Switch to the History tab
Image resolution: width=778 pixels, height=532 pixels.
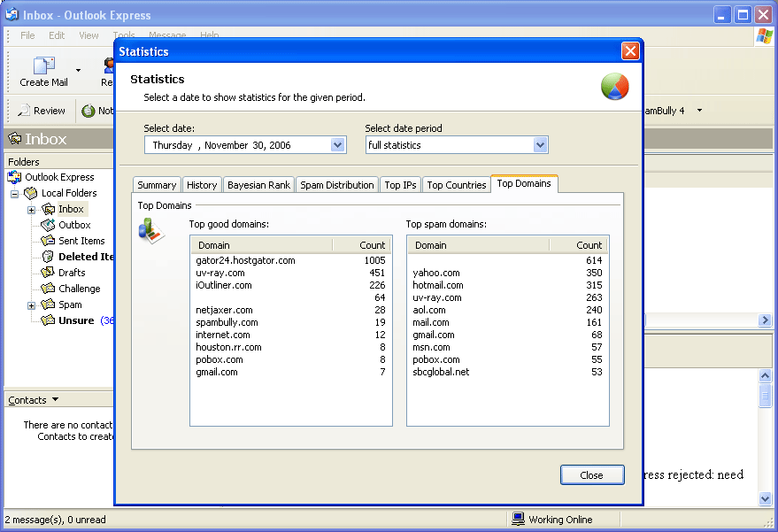pos(202,185)
